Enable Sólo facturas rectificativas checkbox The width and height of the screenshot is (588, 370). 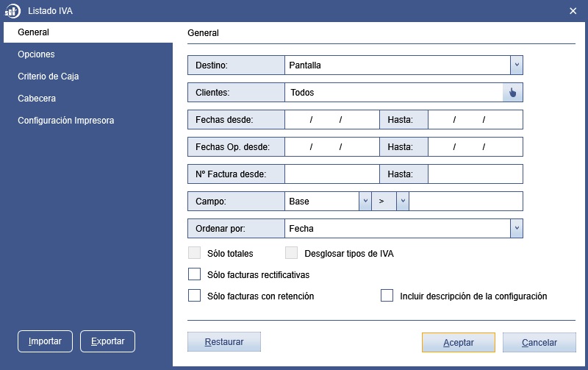pos(194,274)
